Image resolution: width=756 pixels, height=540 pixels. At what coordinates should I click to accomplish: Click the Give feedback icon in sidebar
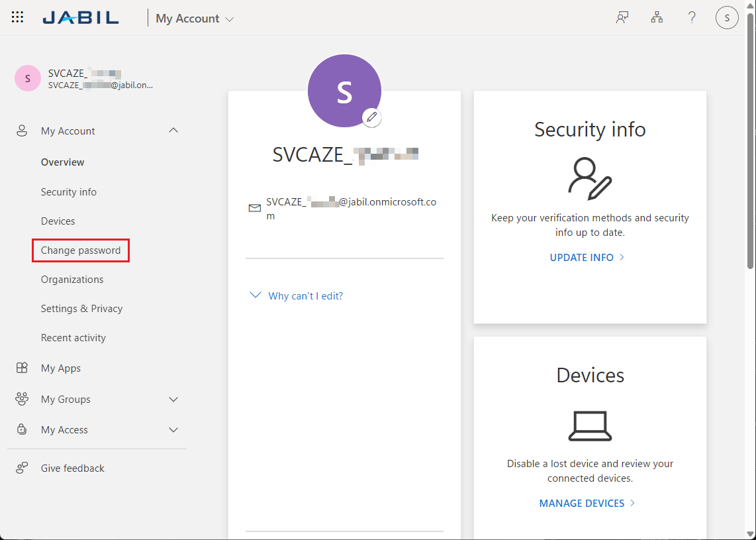[x=22, y=468]
